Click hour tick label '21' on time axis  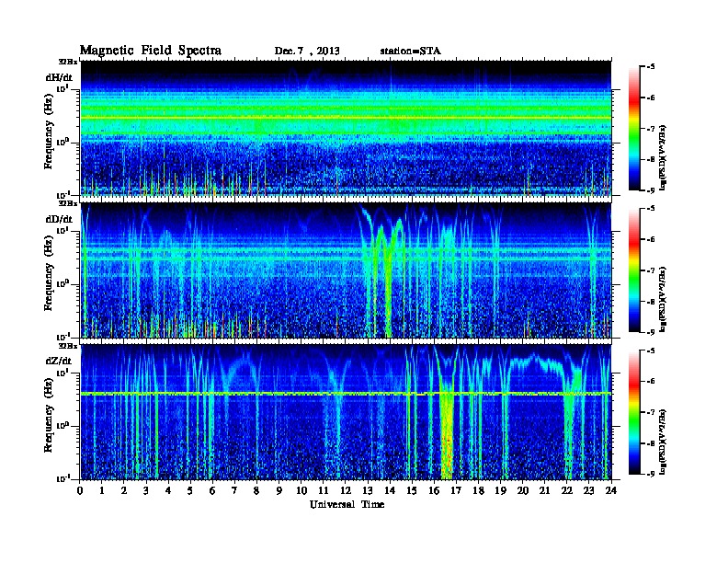pyautogui.click(x=544, y=490)
